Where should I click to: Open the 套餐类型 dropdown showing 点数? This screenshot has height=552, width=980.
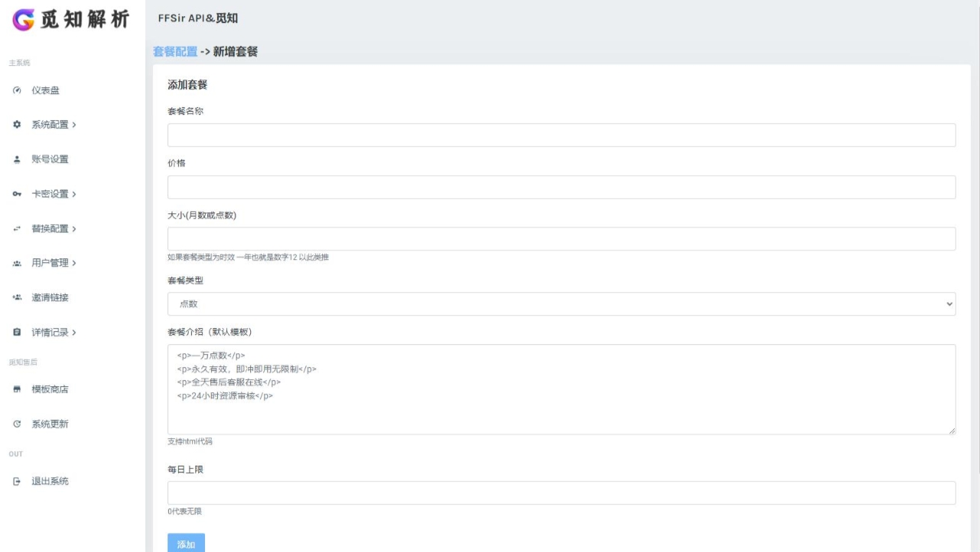(561, 304)
